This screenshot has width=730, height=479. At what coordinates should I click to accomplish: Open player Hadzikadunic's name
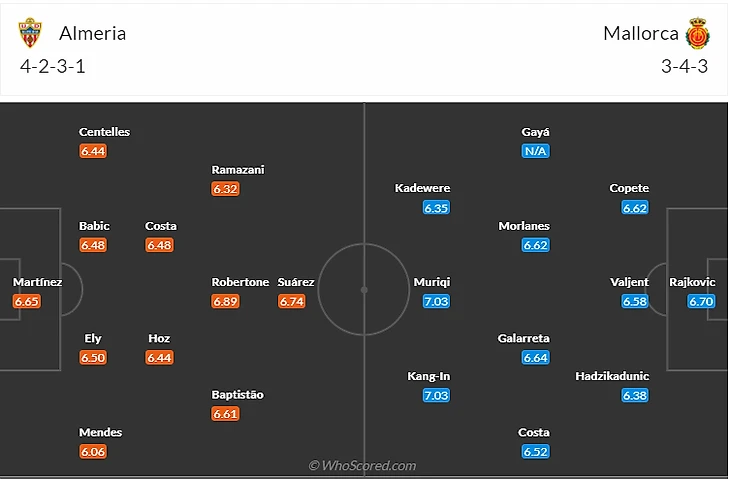coord(612,376)
